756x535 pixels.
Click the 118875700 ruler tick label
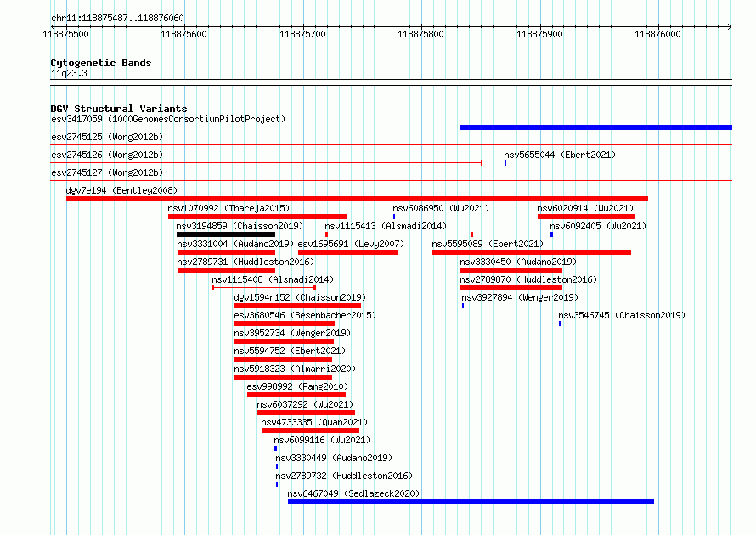302,34
